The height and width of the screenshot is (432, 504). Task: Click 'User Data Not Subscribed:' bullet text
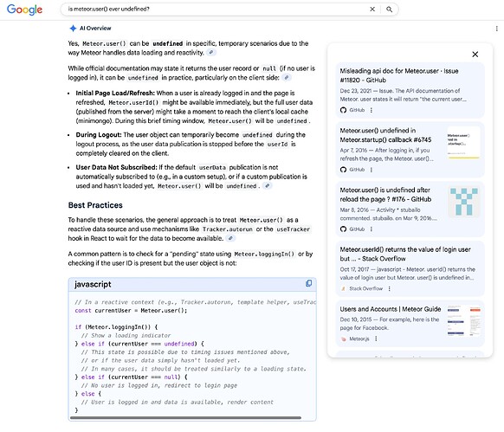click(116, 167)
